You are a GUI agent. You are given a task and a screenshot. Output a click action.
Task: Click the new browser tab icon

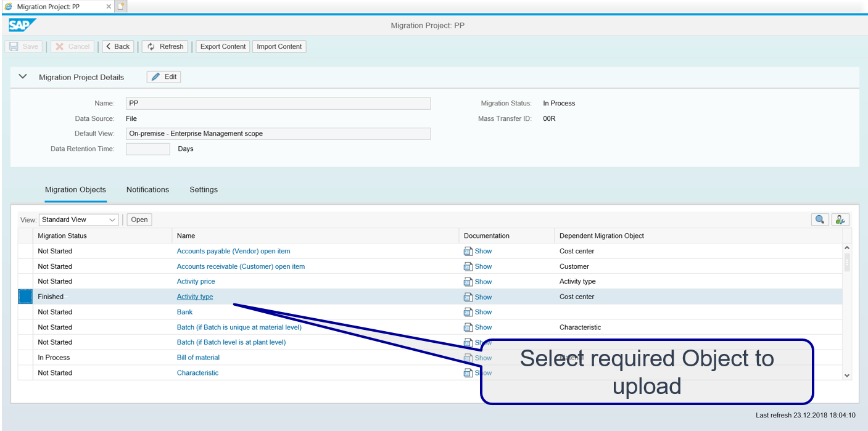pos(121,6)
